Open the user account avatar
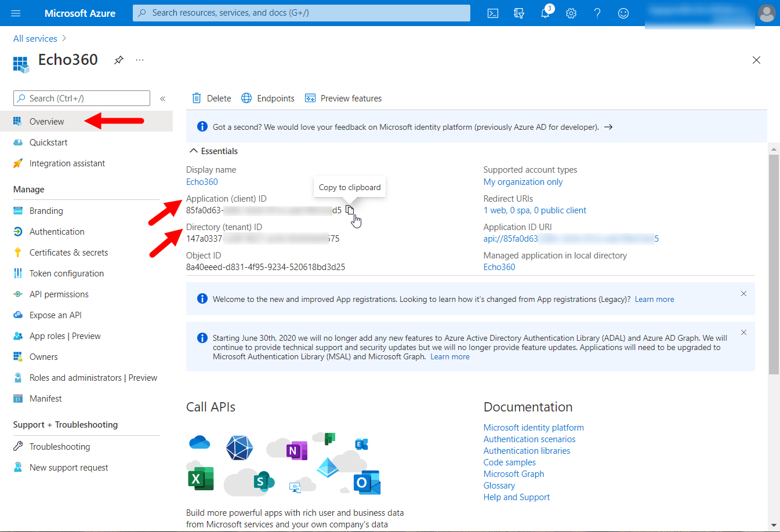 click(x=767, y=13)
